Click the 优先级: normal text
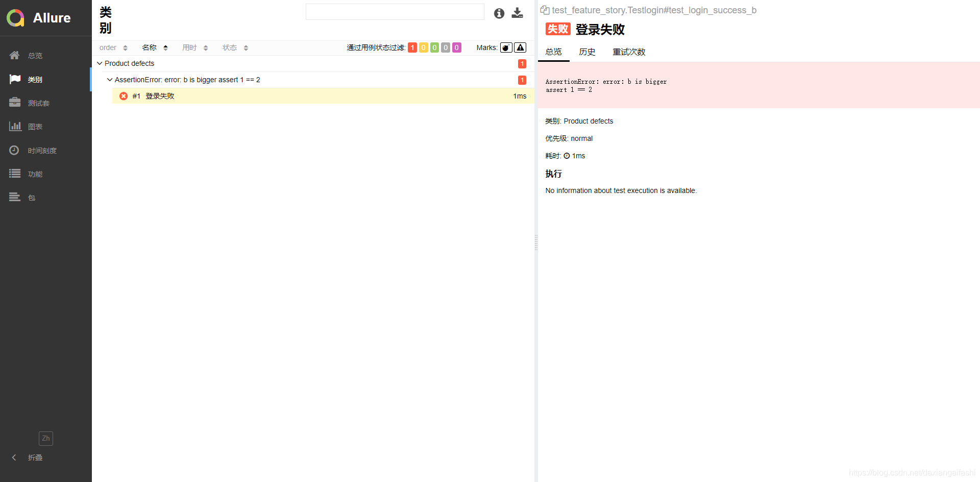This screenshot has height=482, width=980. coord(569,138)
